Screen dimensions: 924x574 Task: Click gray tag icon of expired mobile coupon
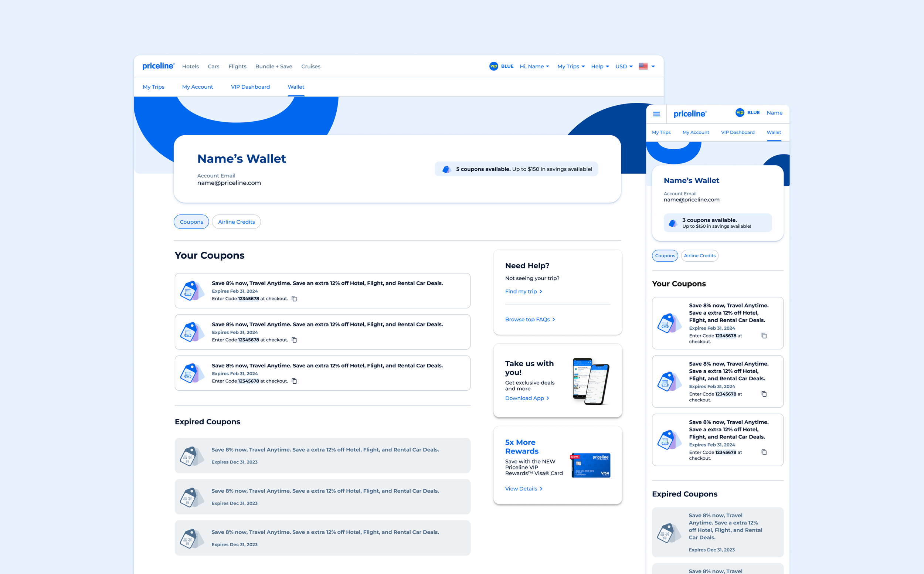pos(669,533)
